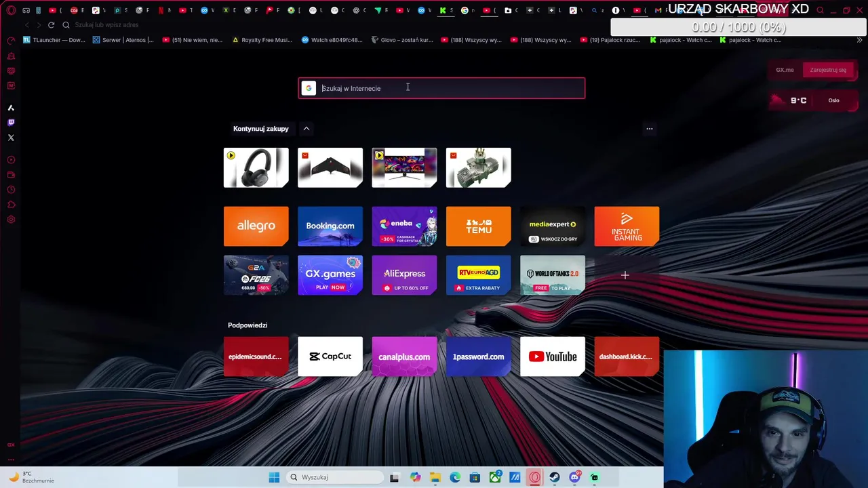Viewport: 868px width, 488px height.
Task: Open the mediaexpert speed dial tile
Action: click(553, 226)
